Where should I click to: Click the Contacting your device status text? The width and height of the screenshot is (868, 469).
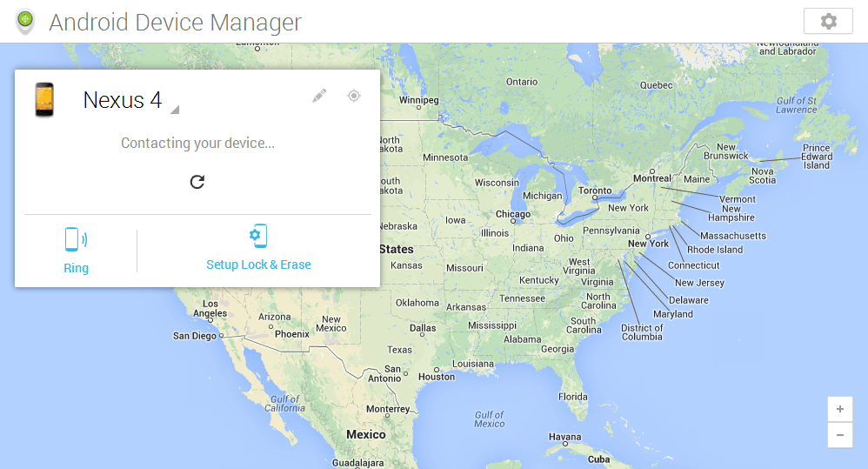(x=197, y=143)
